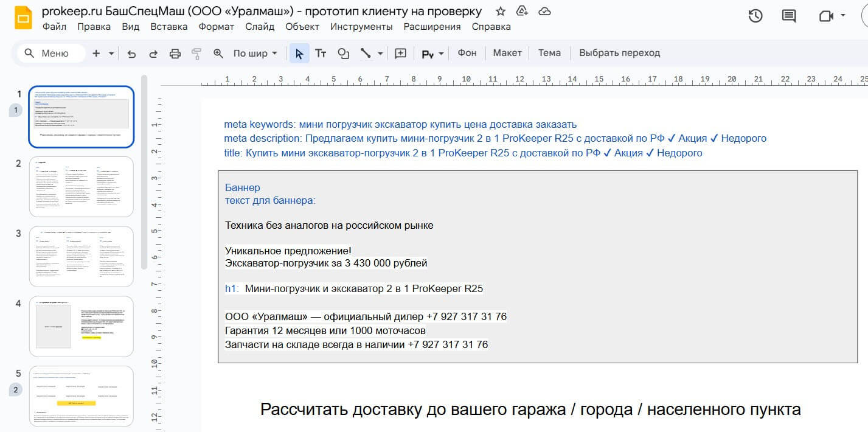Click the zoom magnifier tool
The width and height of the screenshot is (868, 432).
218,54
